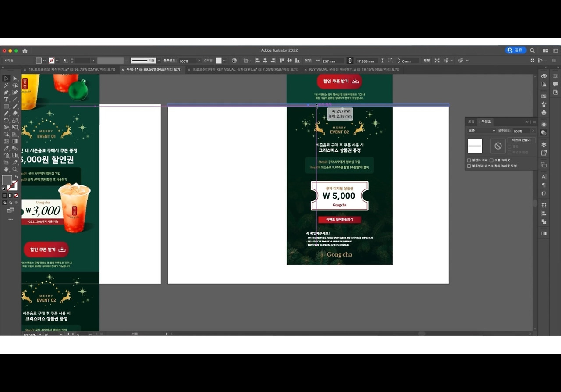Open the Character panel icon
Screen dimensions: 561x392
tap(544, 177)
